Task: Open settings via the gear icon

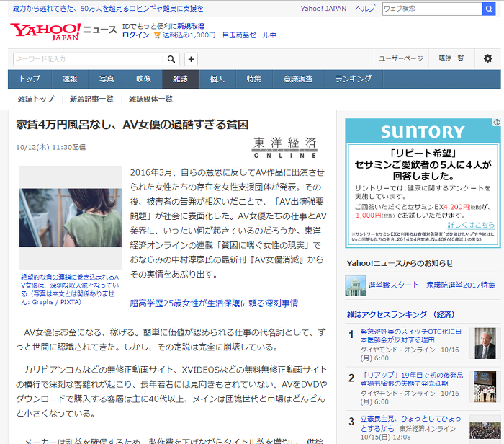Action: pos(487,58)
